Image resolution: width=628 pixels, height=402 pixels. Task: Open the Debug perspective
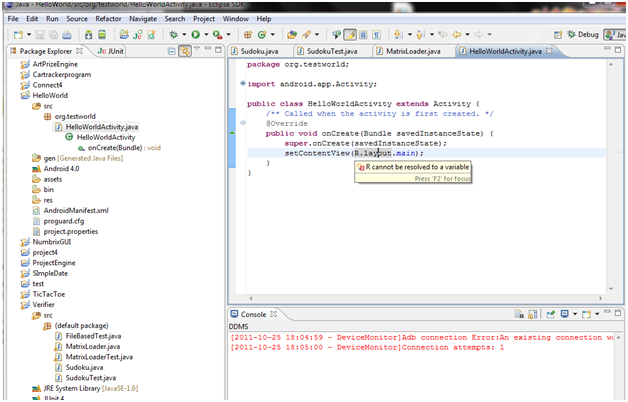pyautogui.click(x=583, y=34)
